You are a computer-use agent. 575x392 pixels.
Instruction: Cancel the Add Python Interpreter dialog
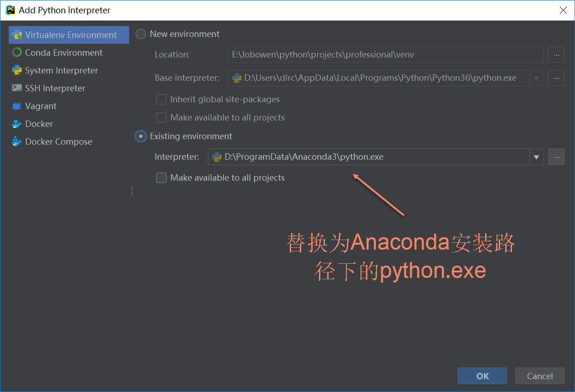[539, 376]
